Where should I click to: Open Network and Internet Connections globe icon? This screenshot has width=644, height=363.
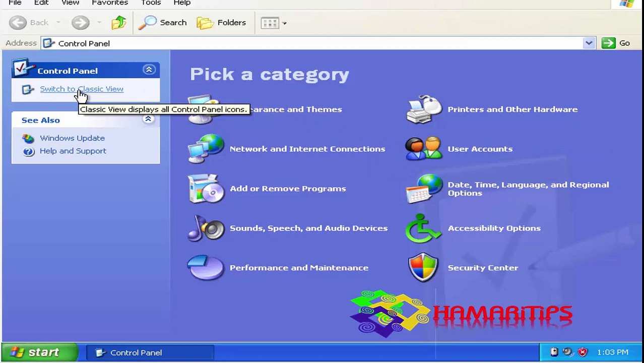coord(206,149)
